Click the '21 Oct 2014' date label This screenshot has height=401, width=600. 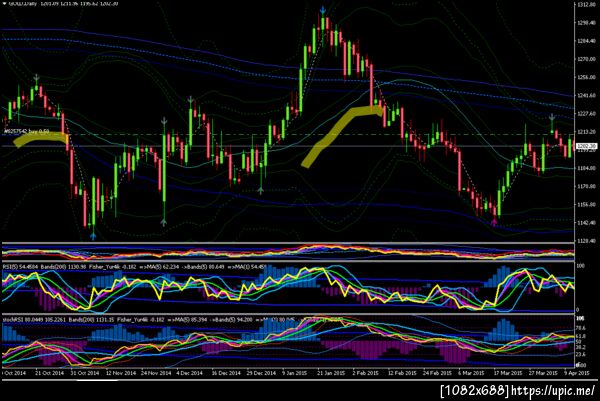coord(49,373)
